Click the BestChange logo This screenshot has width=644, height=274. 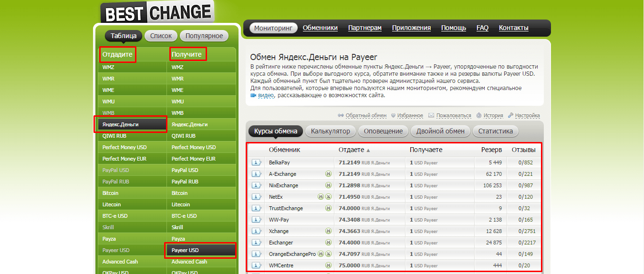point(157,12)
